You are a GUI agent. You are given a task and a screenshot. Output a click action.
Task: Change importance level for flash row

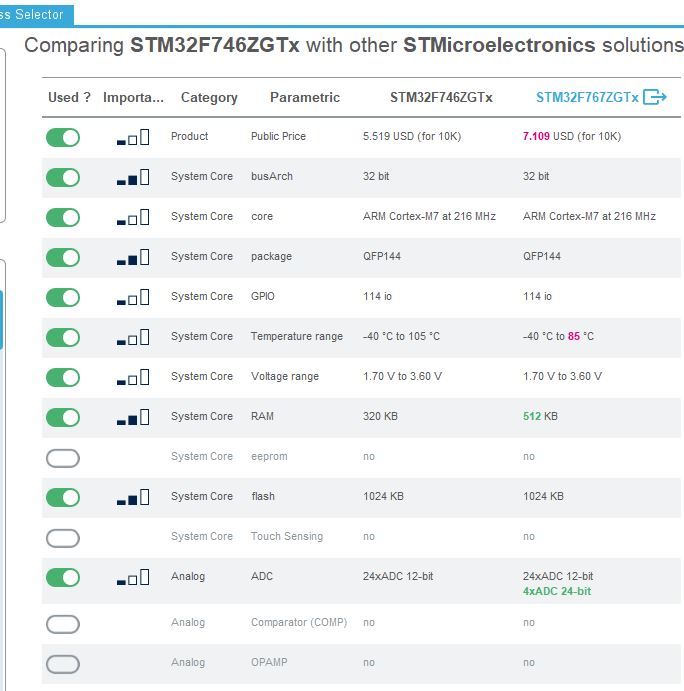click(x=133, y=497)
